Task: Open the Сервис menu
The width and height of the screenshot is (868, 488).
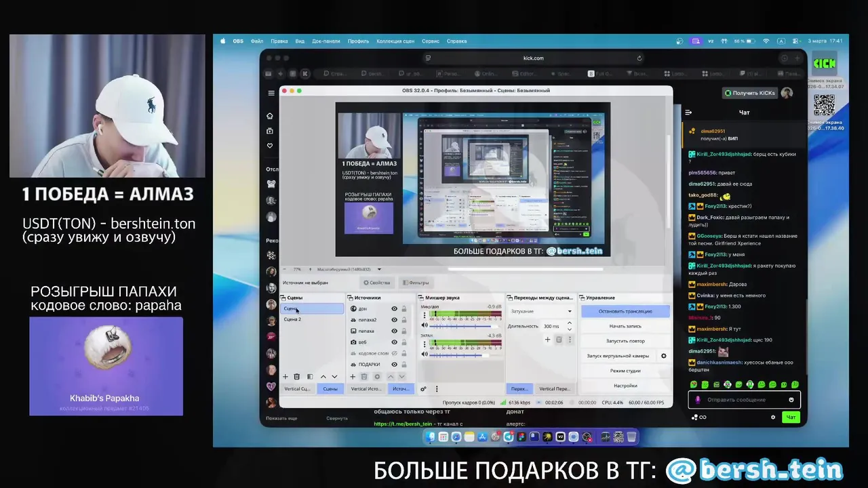Action: pos(431,41)
